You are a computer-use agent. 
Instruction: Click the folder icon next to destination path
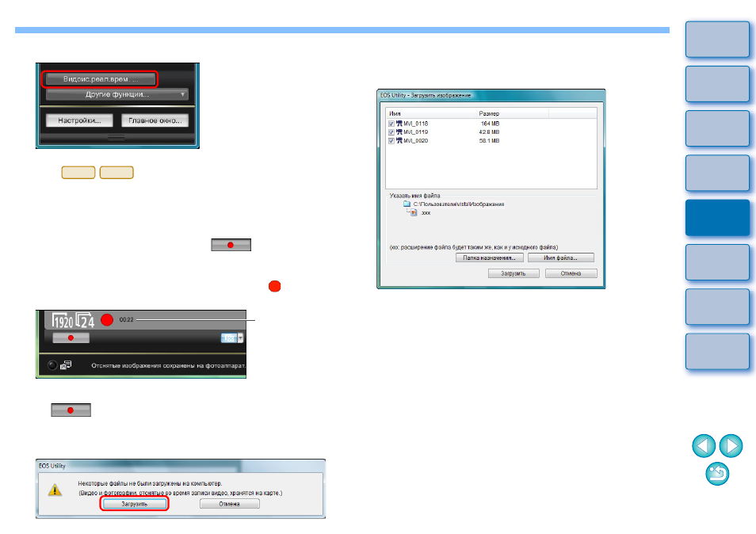tap(407, 204)
